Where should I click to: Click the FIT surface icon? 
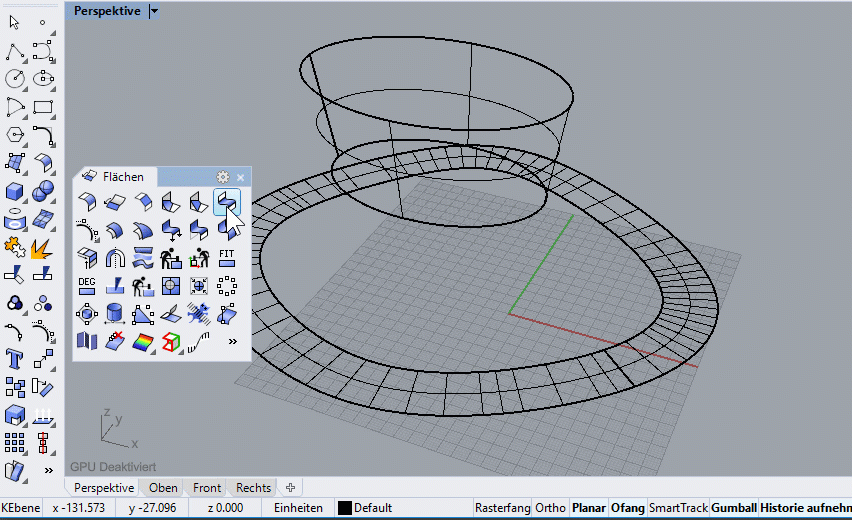click(227, 258)
